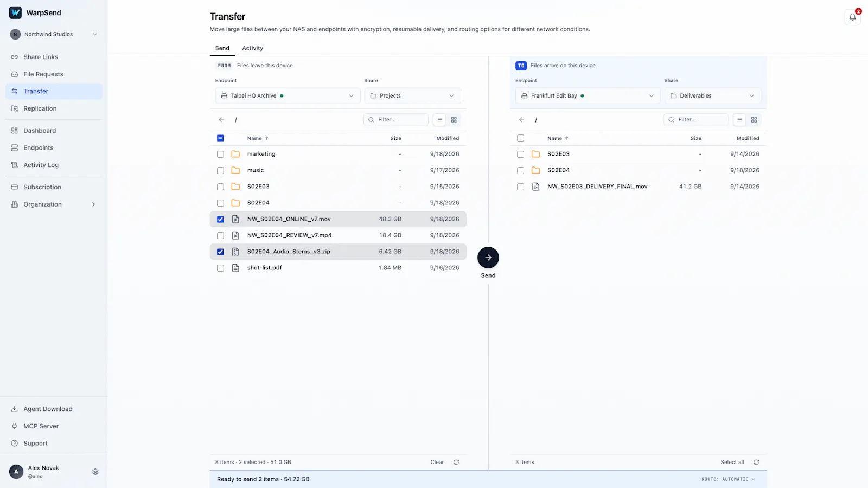Click the round Send arrow button
Viewport: 868px width, 488px height.
[488, 258]
